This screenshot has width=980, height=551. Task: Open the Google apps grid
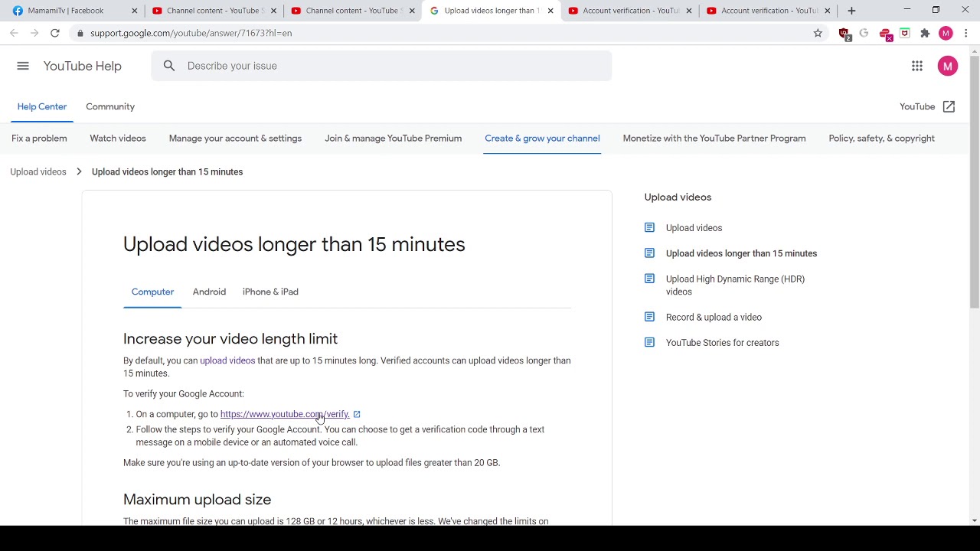[x=917, y=66]
